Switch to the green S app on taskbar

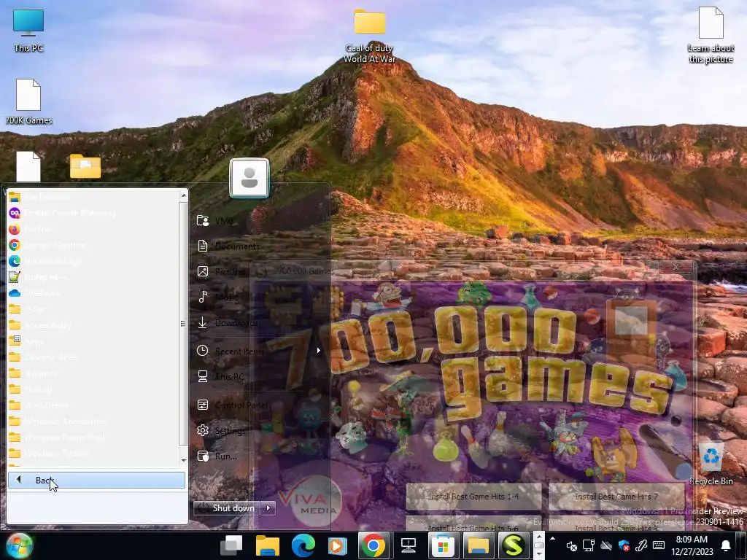pyautogui.click(x=513, y=545)
